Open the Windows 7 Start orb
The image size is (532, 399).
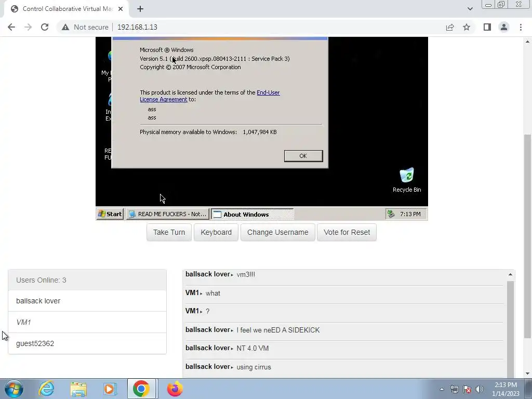(14, 389)
